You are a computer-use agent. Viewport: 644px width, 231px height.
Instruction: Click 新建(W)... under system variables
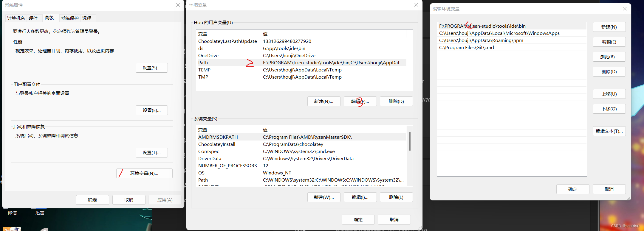click(x=324, y=197)
